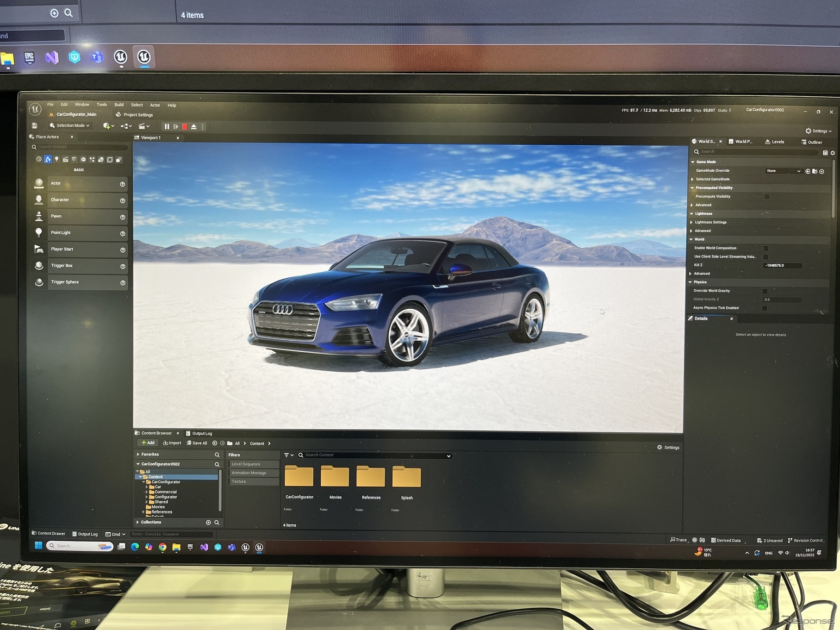Enable World Composition in World settings
840x630 pixels.
pyautogui.click(x=766, y=248)
